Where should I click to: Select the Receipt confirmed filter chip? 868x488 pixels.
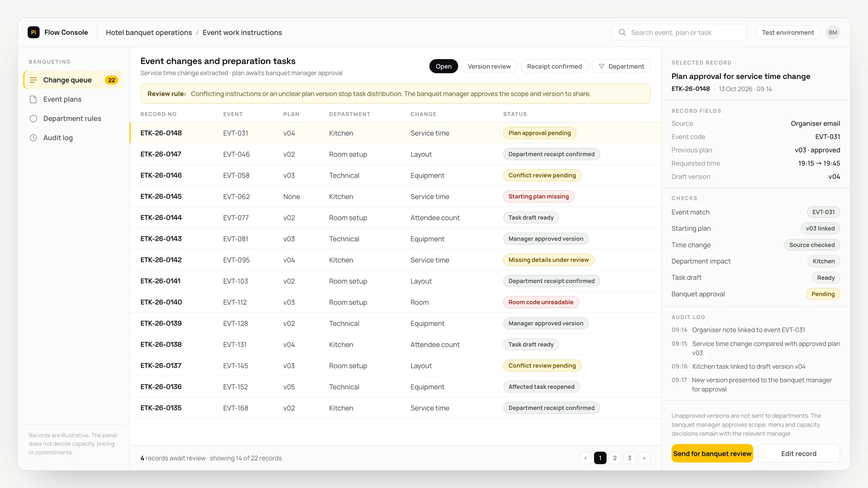(x=554, y=67)
